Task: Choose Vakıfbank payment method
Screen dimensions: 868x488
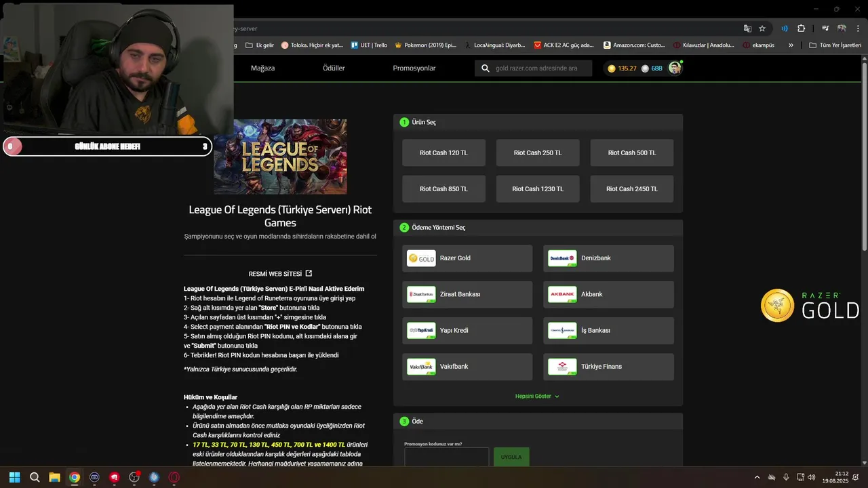Action: (x=467, y=367)
